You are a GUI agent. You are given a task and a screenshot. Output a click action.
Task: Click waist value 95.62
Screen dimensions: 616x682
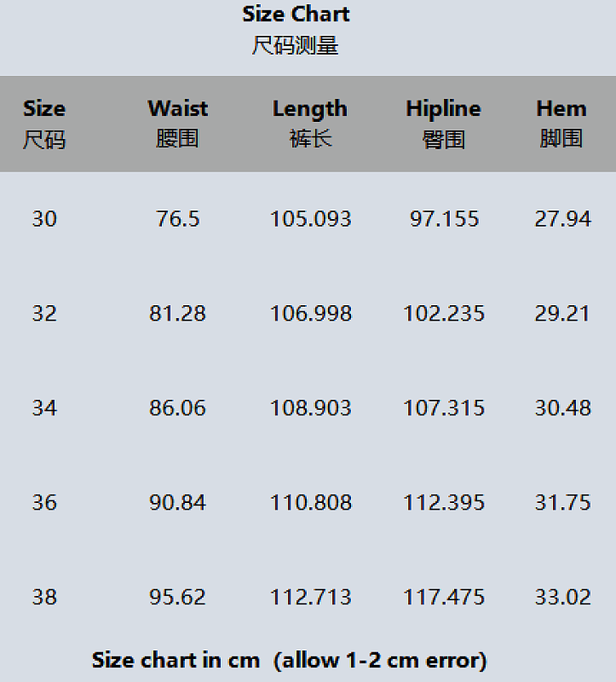tap(177, 598)
